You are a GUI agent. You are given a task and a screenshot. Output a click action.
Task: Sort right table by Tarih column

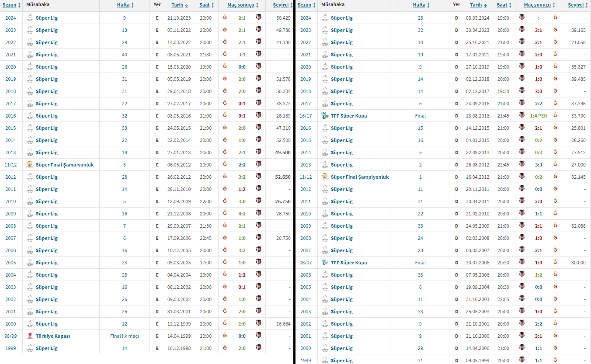coord(478,5)
